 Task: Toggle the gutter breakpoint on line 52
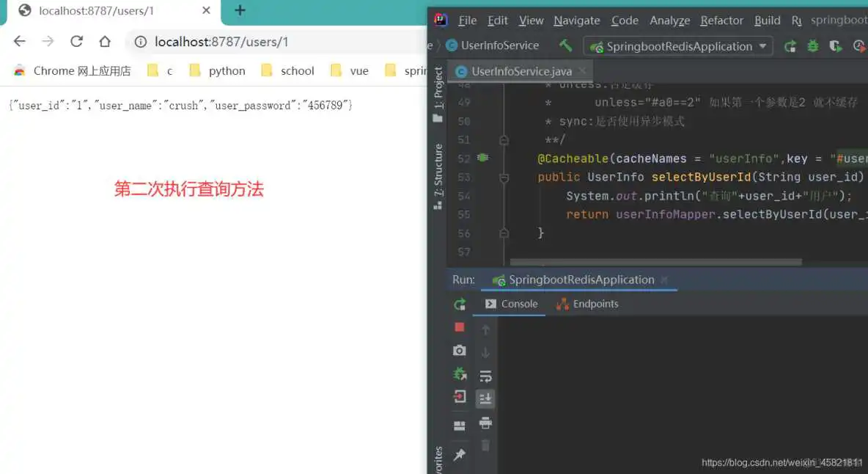(x=482, y=157)
